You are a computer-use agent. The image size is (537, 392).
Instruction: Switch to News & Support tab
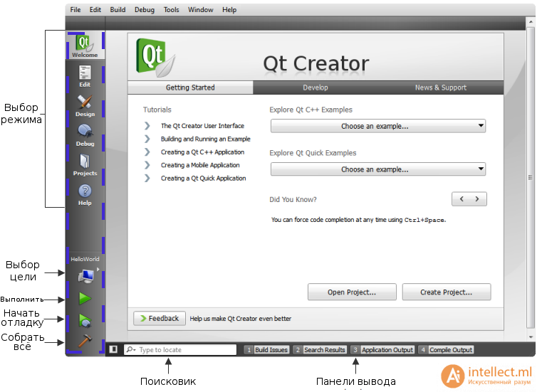click(441, 88)
